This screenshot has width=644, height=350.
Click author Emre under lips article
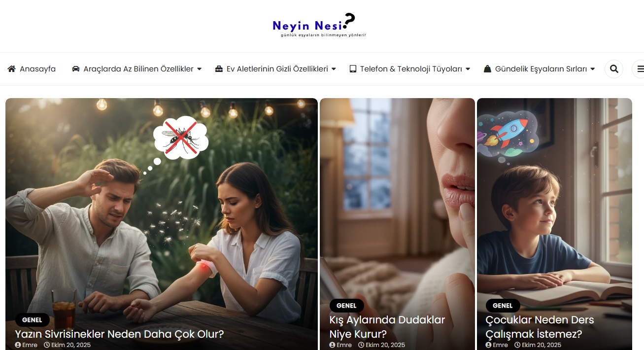[x=344, y=345]
